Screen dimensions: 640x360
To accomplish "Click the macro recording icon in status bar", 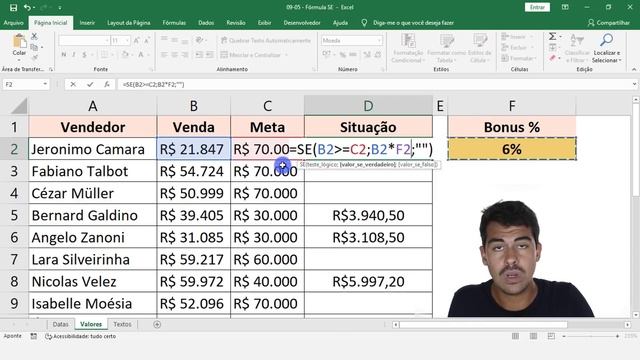I will coord(34,336).
